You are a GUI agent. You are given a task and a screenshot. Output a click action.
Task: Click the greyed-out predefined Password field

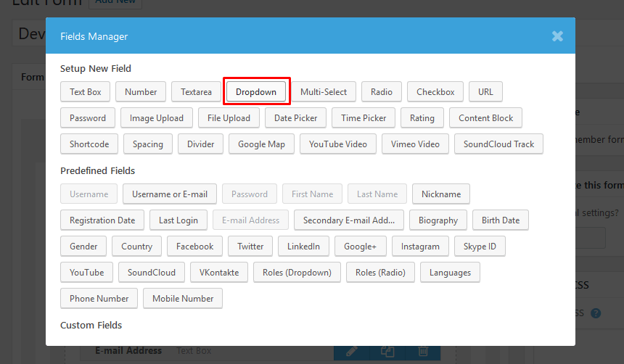[x=250, y=194]
